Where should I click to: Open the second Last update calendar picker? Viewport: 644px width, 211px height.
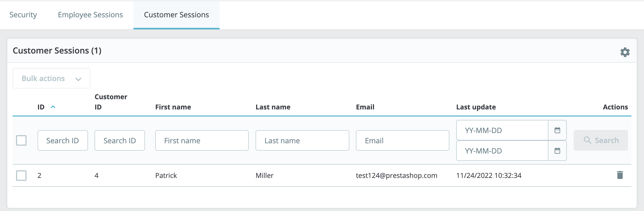[x=557, y=151]
